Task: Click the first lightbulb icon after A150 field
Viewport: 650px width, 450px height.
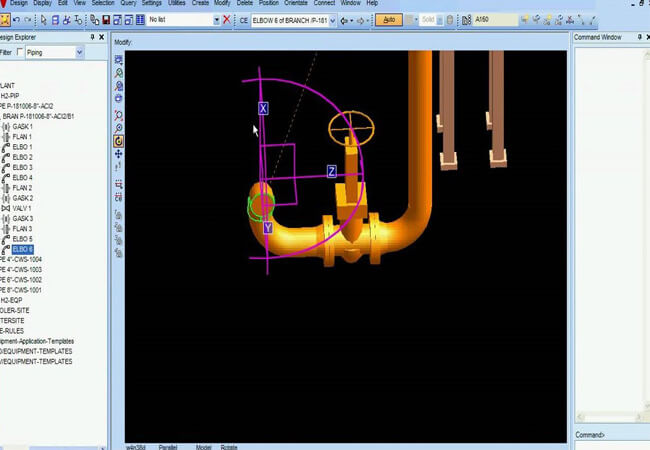Action: click(x=525, y=19)
